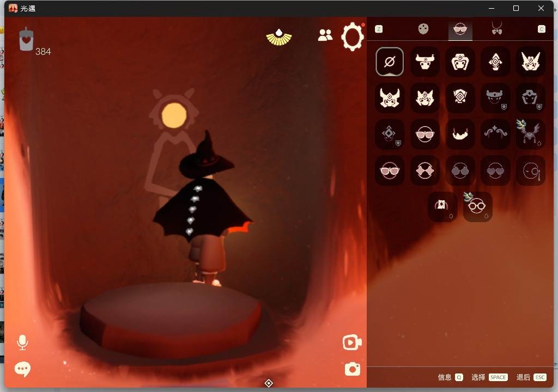
Task: Toggle the microphone voice chat
Action: pyautogui.click(x=22, y=342)
